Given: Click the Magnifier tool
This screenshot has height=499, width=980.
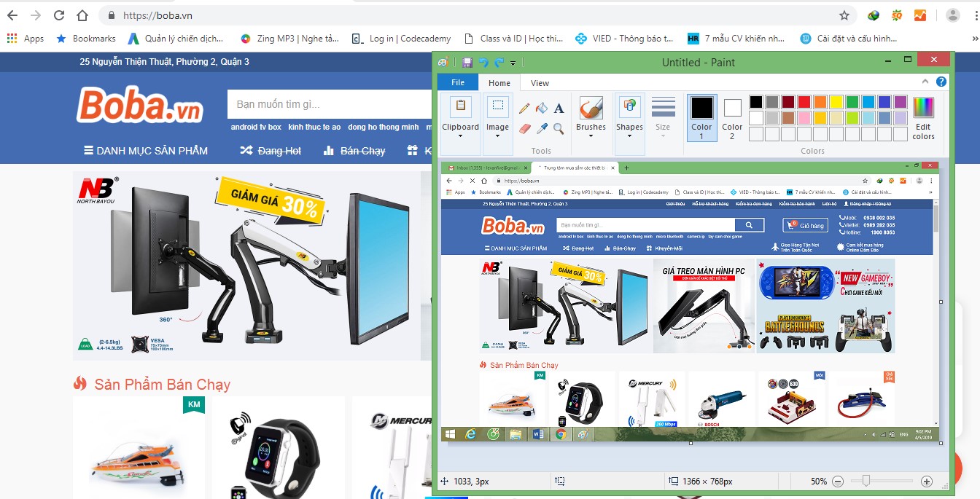Looking at the screenshot, I should click(559, 129).
